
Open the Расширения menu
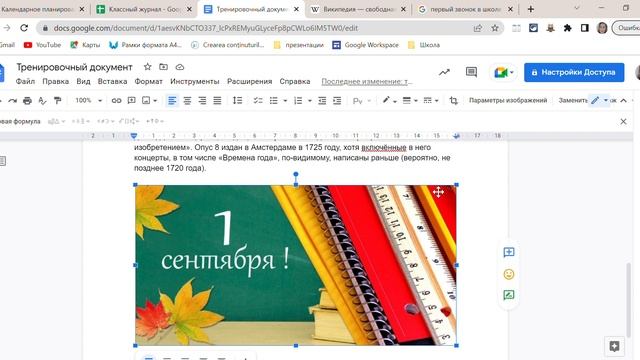(249, 81)
